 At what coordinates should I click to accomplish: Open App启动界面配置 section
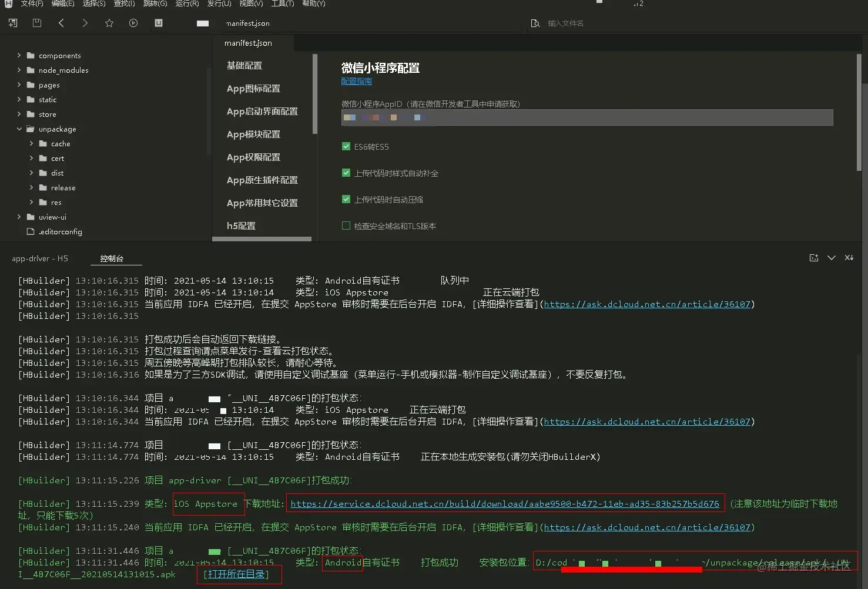click(x=262, y=111)
